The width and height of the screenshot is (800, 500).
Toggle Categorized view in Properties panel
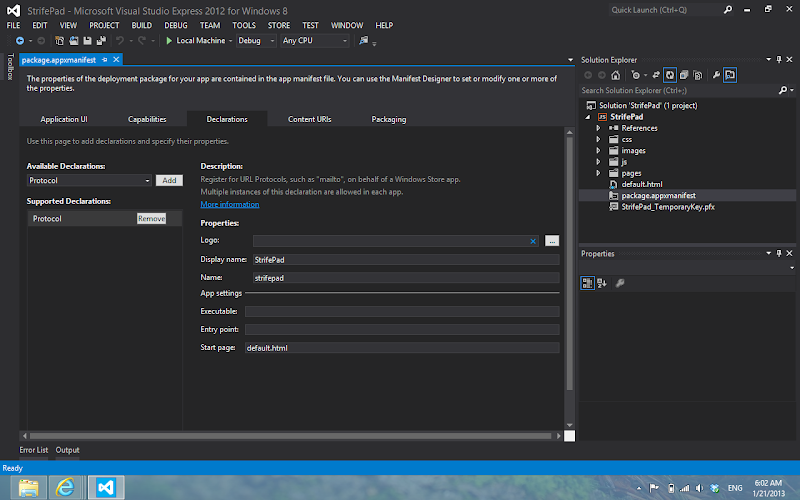587,283
